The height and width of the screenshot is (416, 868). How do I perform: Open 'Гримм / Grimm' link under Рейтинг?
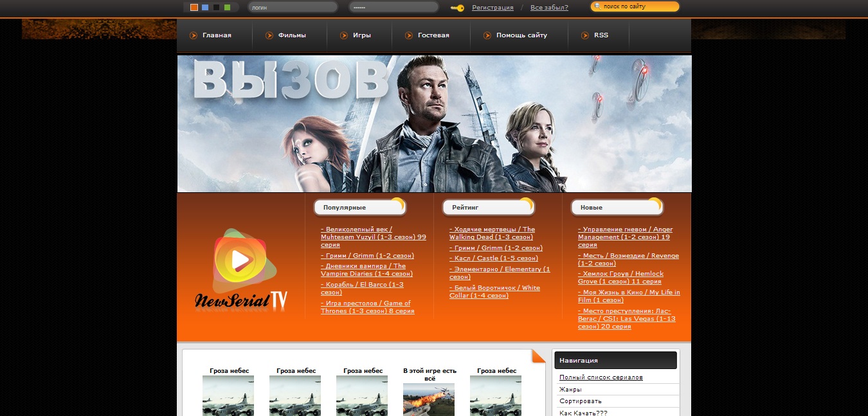click(496, 248)
